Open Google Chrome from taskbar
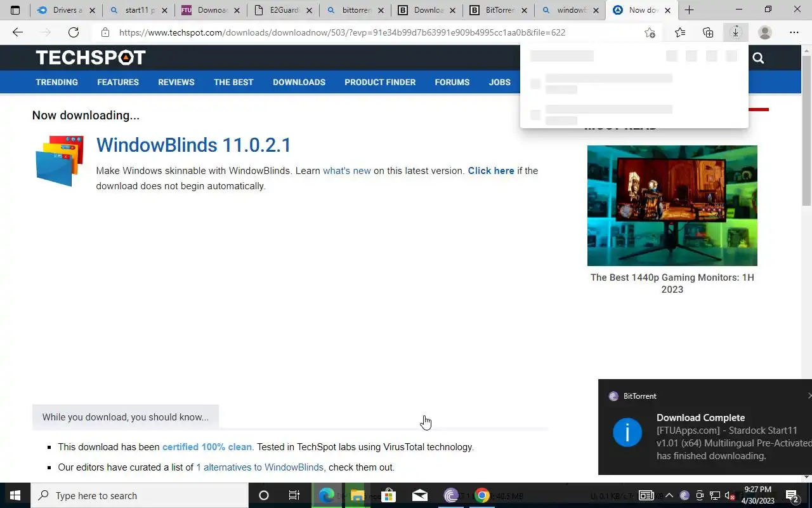This screenshot has height=508, width=812. coord(482,495)
